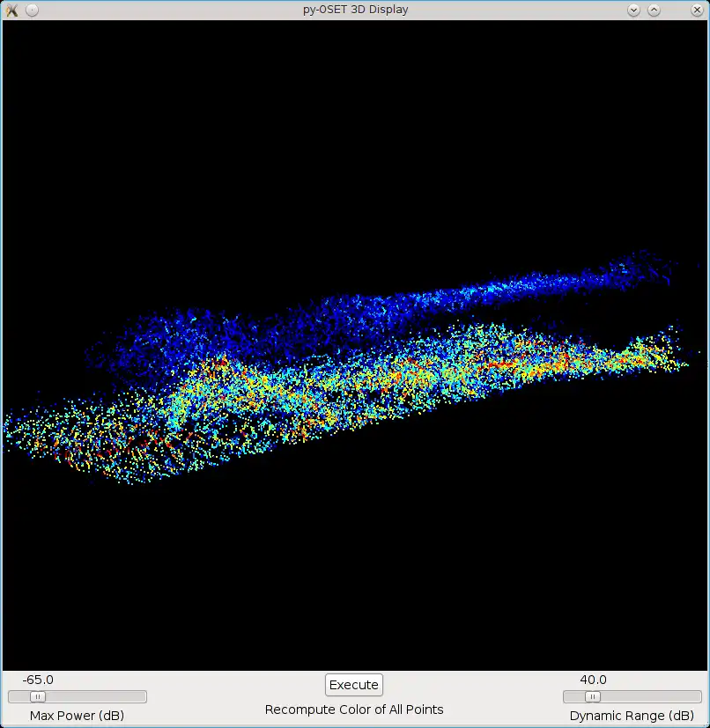
Task: Click the Max Power (dB) label
Action: (78, 716)
